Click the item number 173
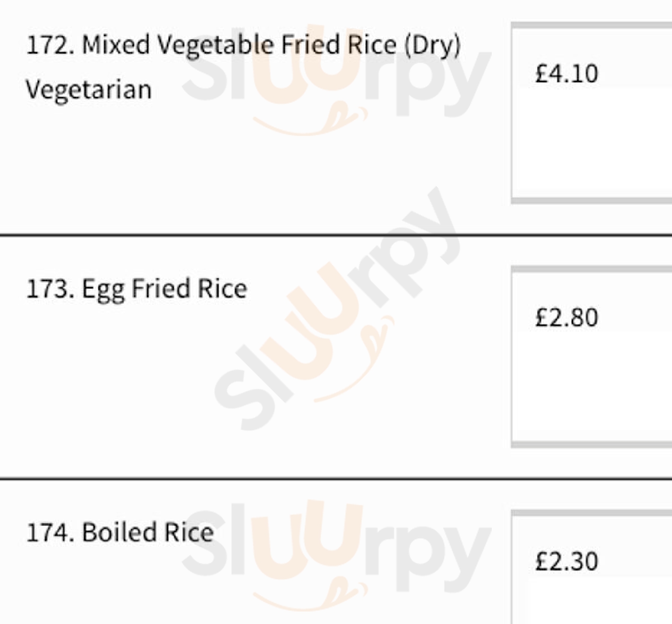The width and height of the screenshot is (672, 624). pyautogui.click(x=49, y=289)
